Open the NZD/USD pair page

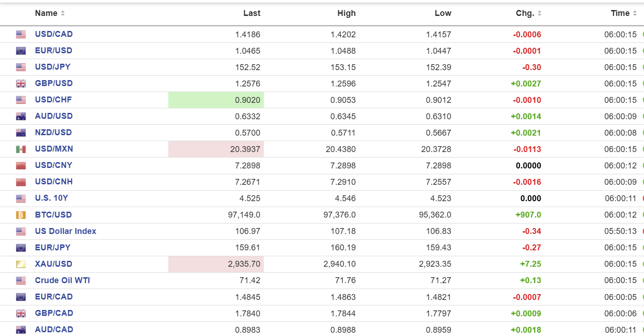(53, 132)
